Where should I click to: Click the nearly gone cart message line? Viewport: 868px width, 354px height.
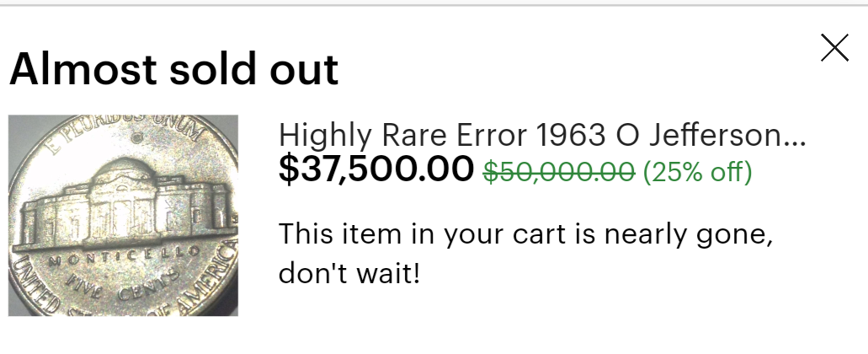coord(525,233)
